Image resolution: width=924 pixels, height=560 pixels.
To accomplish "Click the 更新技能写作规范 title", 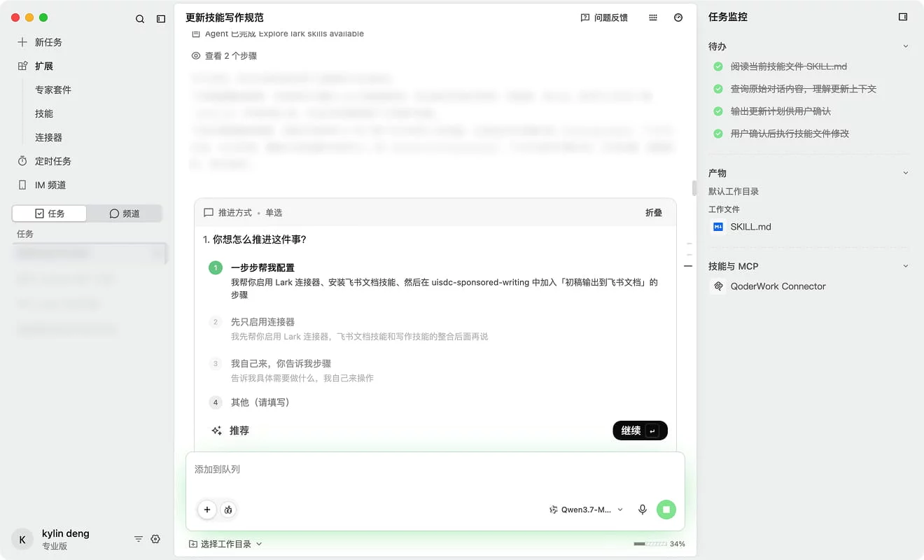I will 225,17.
